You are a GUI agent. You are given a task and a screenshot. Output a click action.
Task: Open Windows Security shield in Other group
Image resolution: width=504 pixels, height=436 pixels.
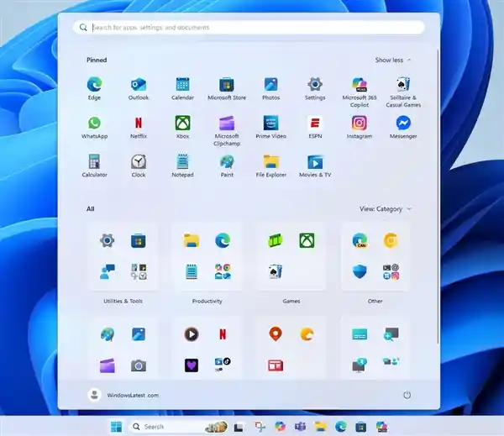(x=360, y=271)
